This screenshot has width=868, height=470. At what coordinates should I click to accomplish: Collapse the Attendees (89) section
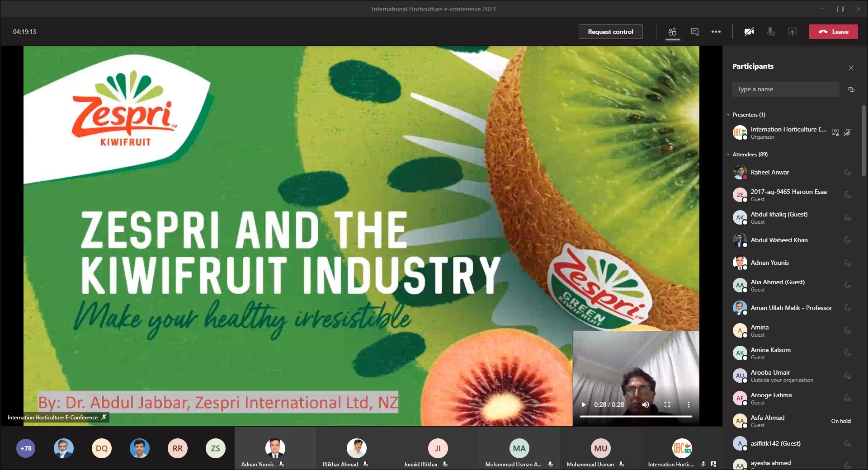pos(728,155)
